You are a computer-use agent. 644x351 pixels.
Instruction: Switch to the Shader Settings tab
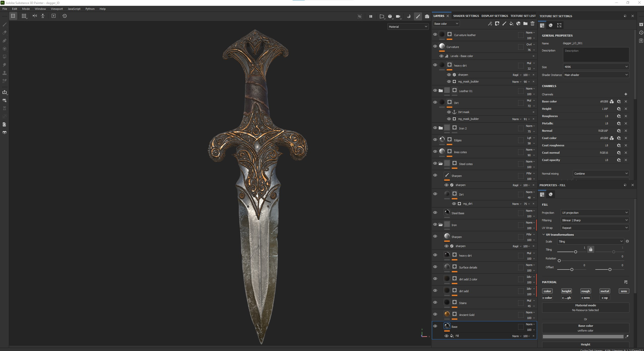tap(466, 16)
